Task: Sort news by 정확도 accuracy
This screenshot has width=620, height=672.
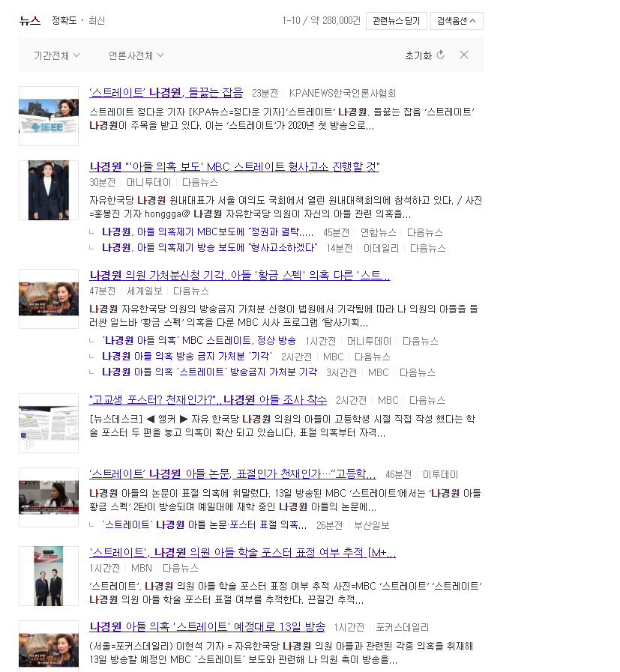Action: [64, 20]
